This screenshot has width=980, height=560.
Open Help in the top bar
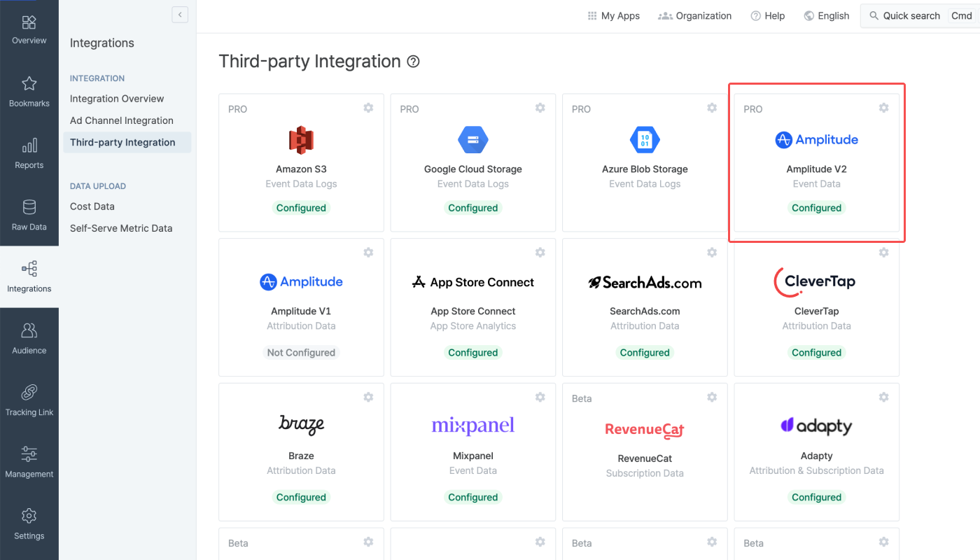coord(768,16)
